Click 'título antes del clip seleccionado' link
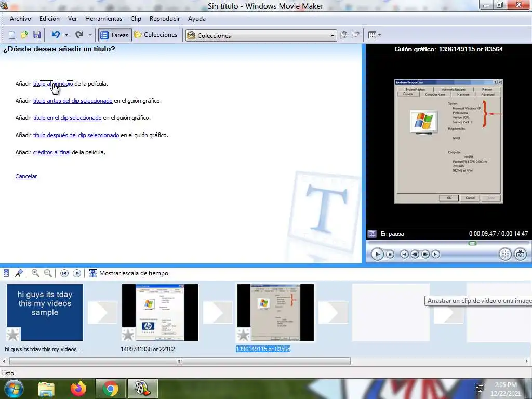 [x=73, y=101]
